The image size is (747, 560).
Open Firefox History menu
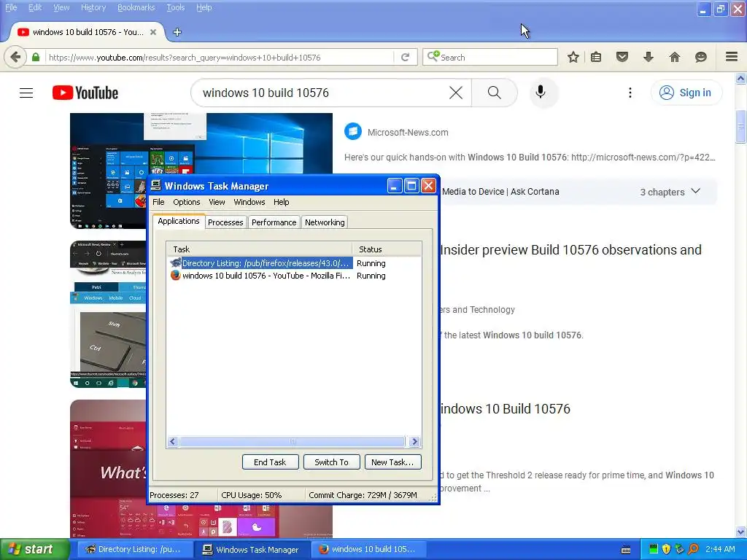pos(93,7)
